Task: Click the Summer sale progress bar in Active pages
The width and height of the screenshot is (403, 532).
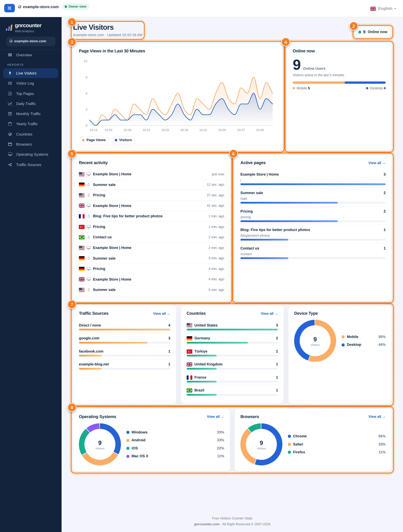Action: pos(313,203)
